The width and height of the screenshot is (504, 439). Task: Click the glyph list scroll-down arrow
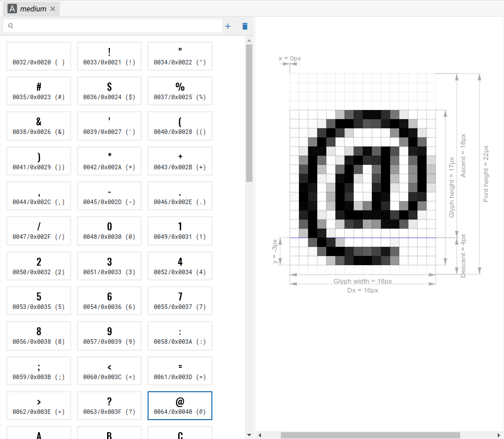coord(249,435)
